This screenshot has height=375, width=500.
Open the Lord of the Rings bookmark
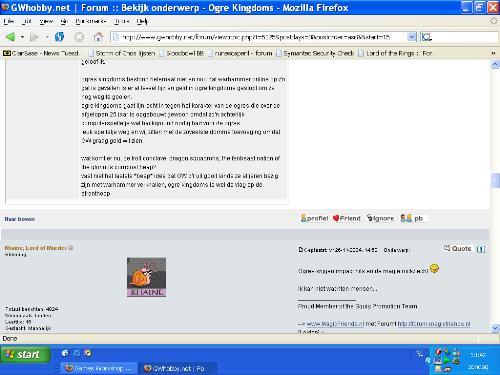point(395,53)
